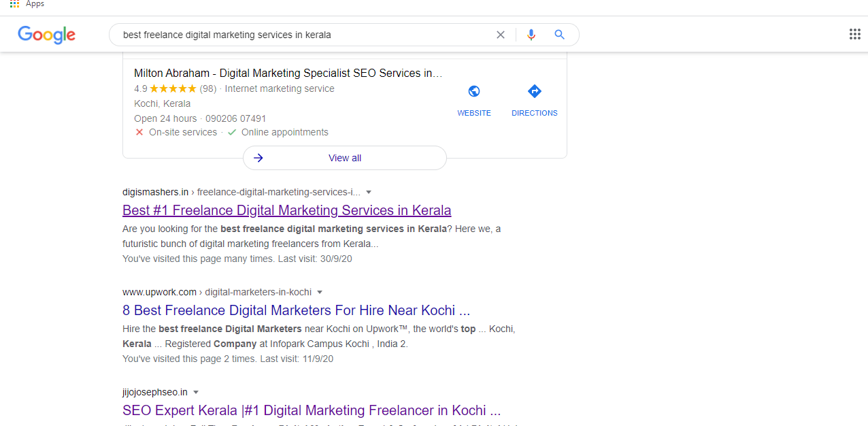Click the www.upwork.com breadcrumb URL
The image size is (868, 426).
[x=159, y=292]
